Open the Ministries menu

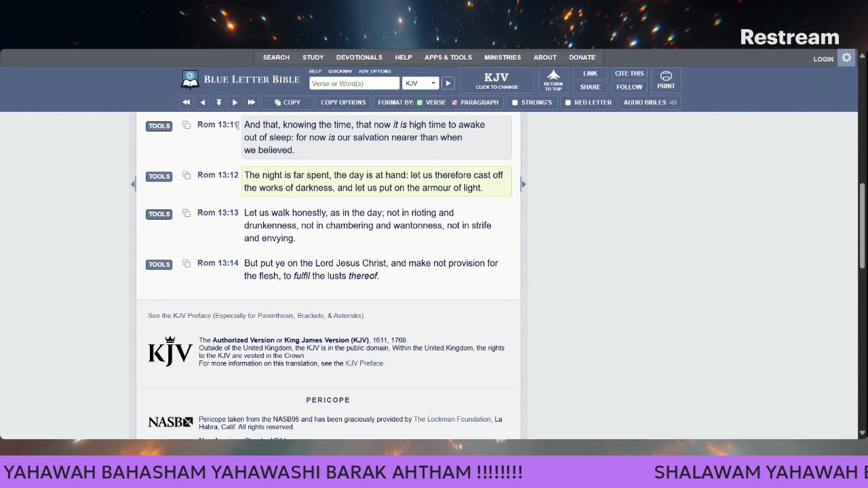pyautogui.click(x=502, y=58)
